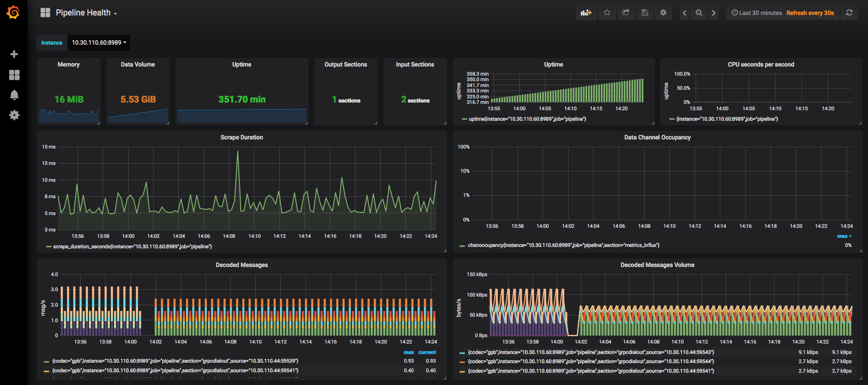Click the Output Sections panel title

pos(346,64)
